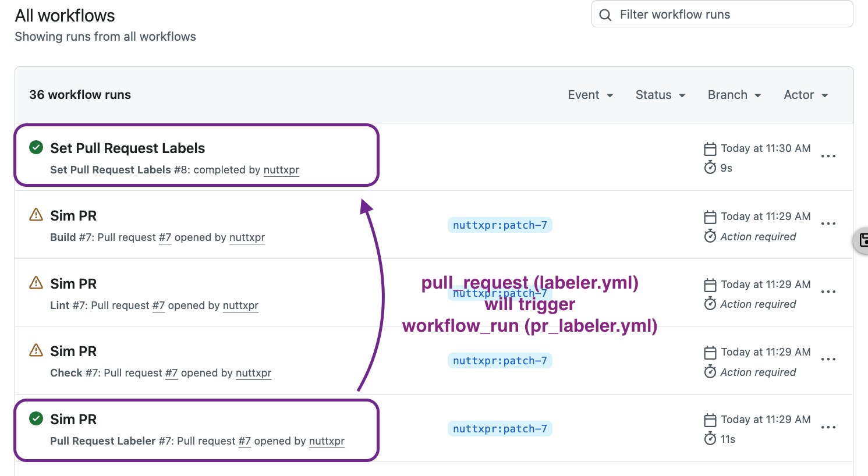868x476 pixels.
Task: Open the Branch filter dropdown
Action: [734, 94]
